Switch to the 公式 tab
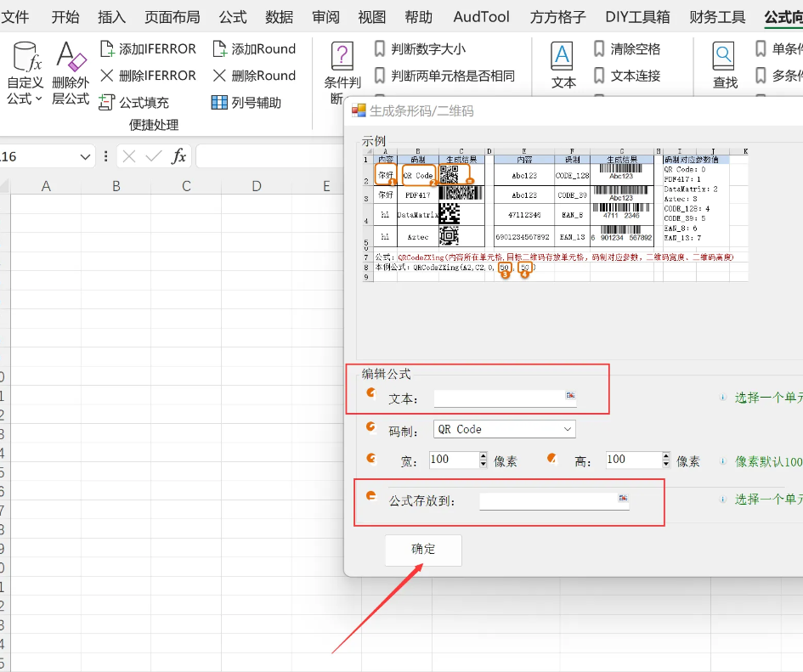 [233, 17]
